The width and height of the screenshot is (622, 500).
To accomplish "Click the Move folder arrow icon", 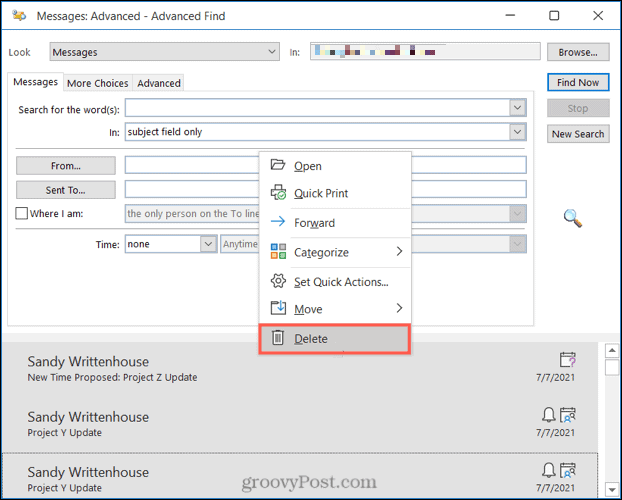I will 278,308.
